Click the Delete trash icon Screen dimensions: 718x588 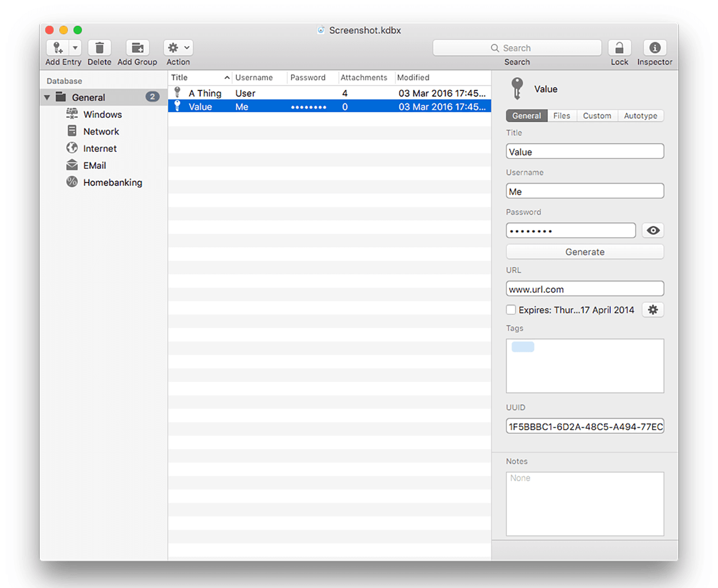click(99, 48)
